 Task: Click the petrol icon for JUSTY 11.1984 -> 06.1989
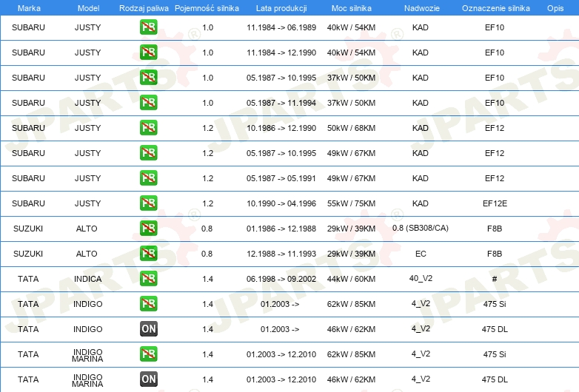(x=148, y=27)
